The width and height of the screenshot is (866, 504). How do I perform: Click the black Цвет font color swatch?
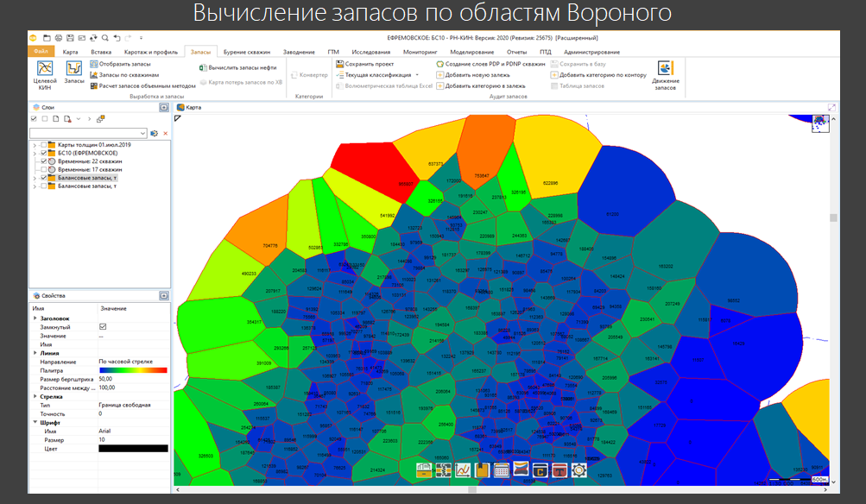133,448
